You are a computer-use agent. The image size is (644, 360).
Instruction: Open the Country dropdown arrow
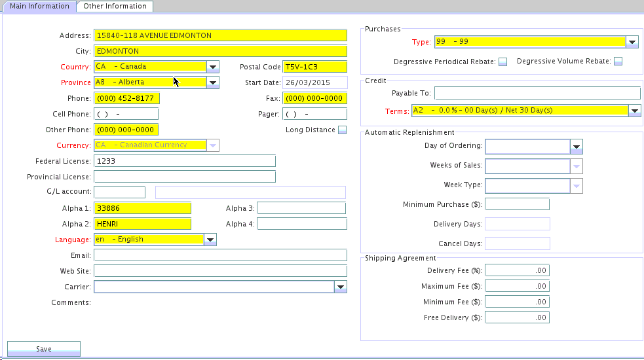(x=213, y=67)
